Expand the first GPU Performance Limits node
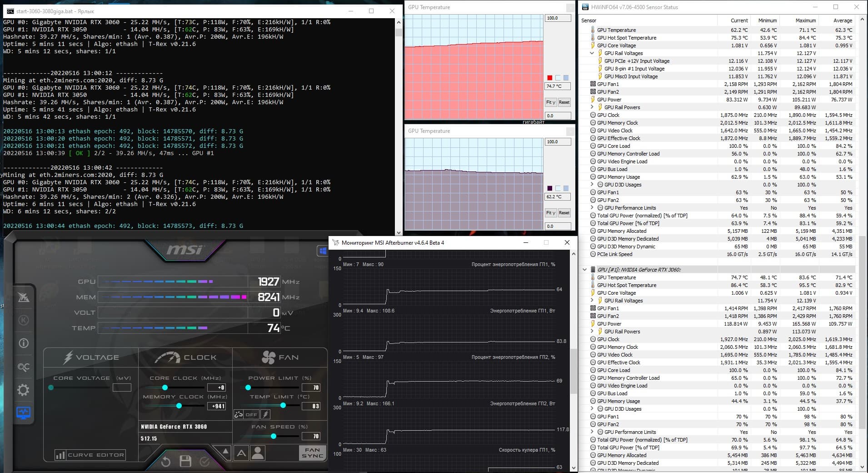868x473 pixels. (592, 208)
